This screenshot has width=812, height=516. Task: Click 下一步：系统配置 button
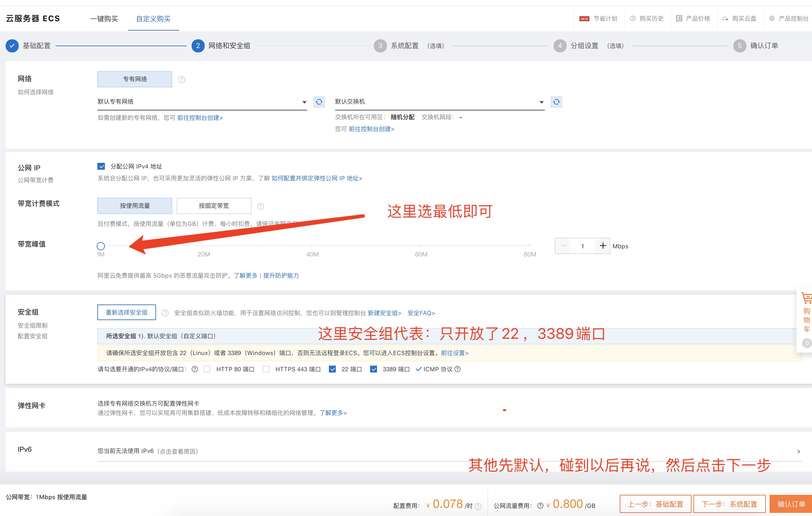[x=729, y=504]
